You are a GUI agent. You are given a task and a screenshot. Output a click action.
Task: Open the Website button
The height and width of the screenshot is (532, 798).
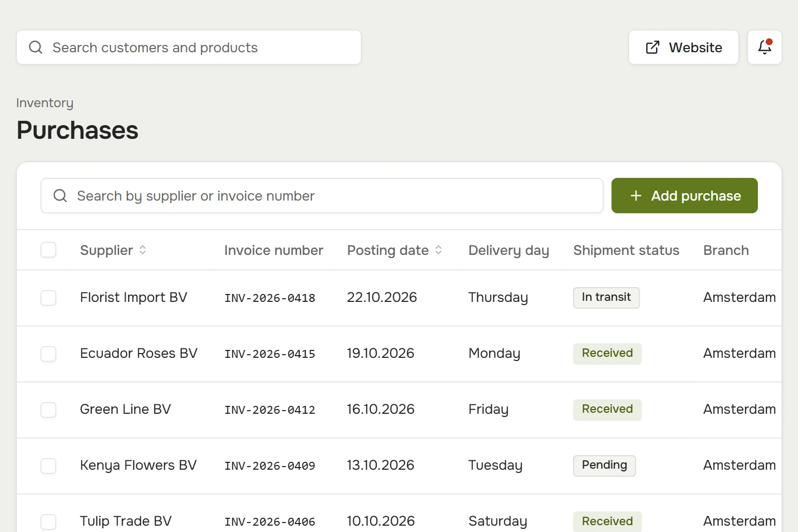683,47
